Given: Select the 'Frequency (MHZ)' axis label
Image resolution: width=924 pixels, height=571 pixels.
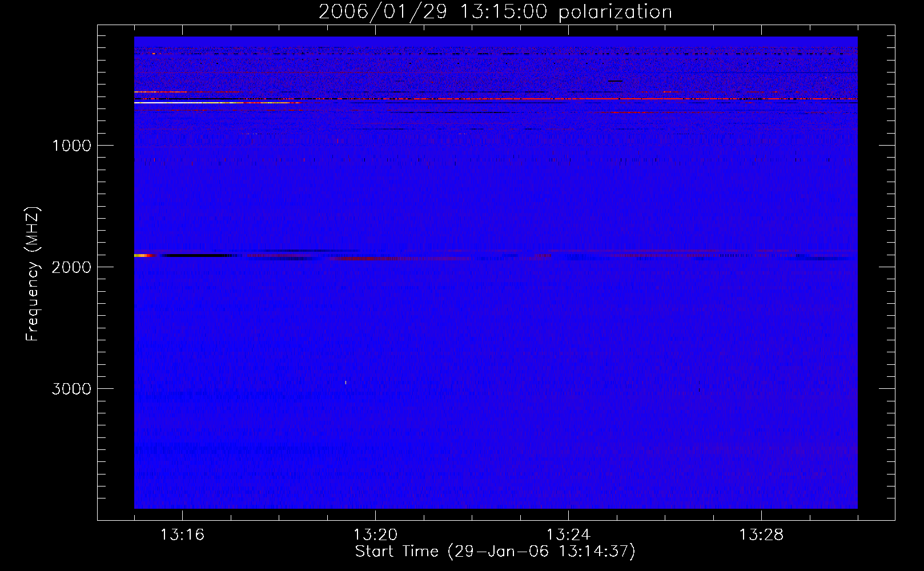Looking at the screenshot, I should (33, 274).
